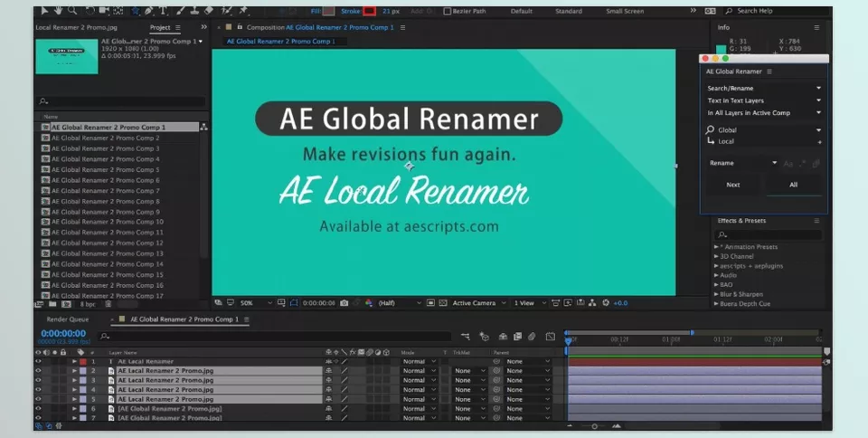868x438 pixels.
Task: Open the Stroke color swatch
Action: (369, 11)
